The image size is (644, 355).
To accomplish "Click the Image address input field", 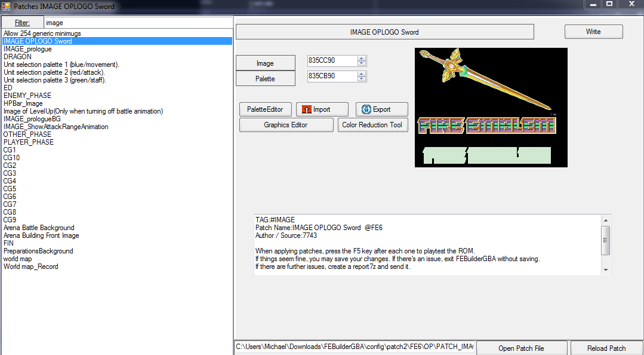I will [x=332, y=61].
